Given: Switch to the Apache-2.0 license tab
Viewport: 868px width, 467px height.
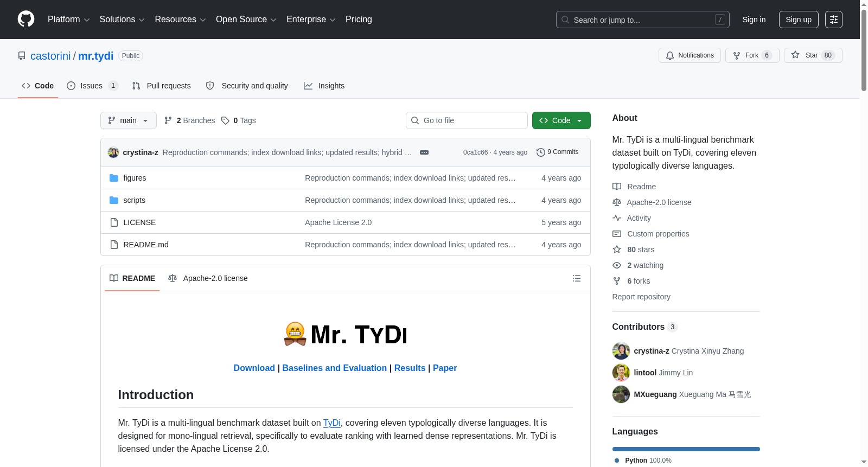Looking at the screenshot, I should [x=208, y=278].
